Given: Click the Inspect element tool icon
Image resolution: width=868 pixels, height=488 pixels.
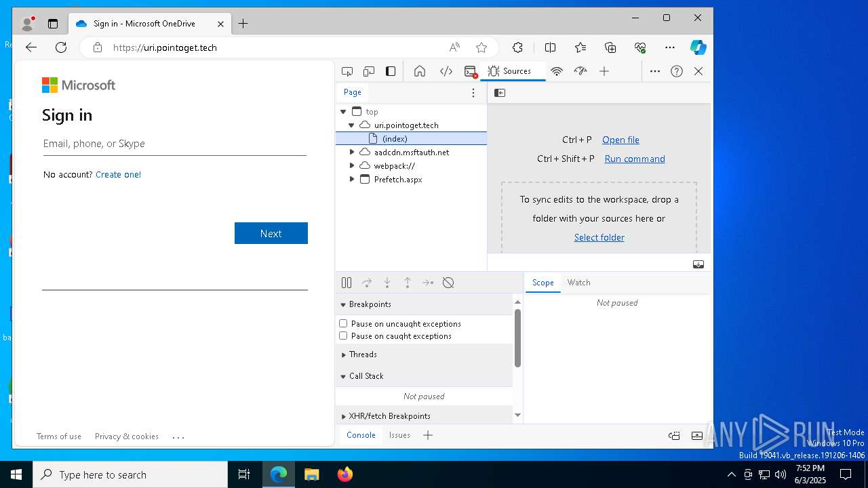Looking at the screenshot, I should [x=347, y=71].
